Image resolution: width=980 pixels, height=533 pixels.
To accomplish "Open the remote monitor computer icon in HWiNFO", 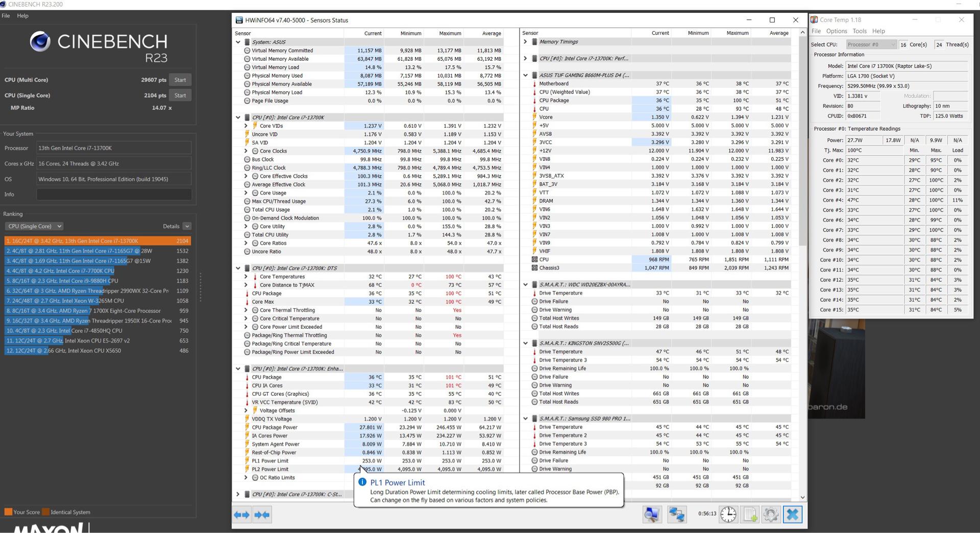I will tap(652, 514).
